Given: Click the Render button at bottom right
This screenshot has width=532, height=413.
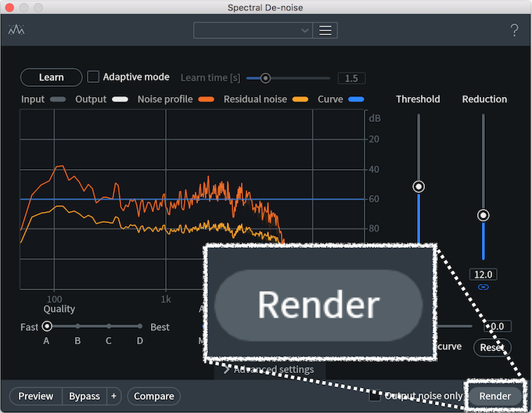Looking at the screenshot, I should point(495,396).
